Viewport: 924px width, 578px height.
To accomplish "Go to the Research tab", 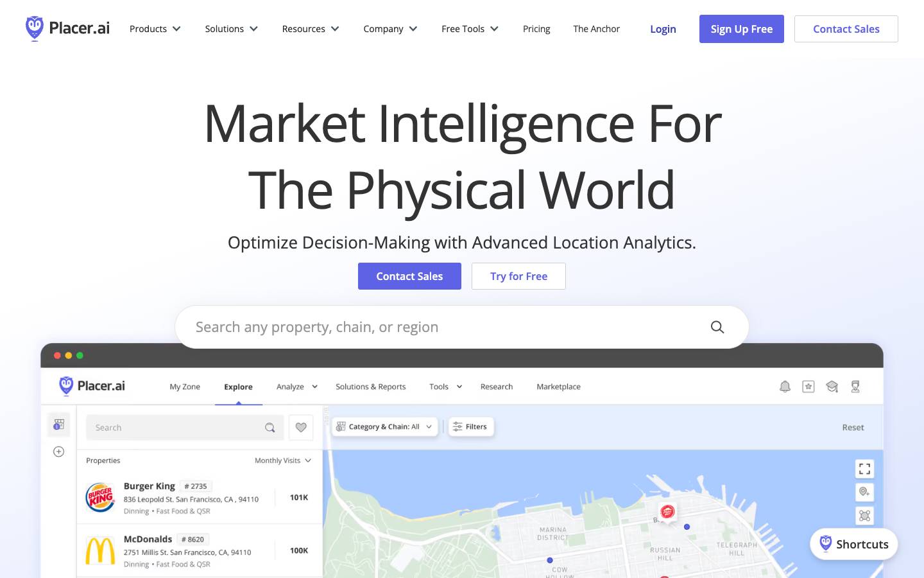I will coord(497,387).
